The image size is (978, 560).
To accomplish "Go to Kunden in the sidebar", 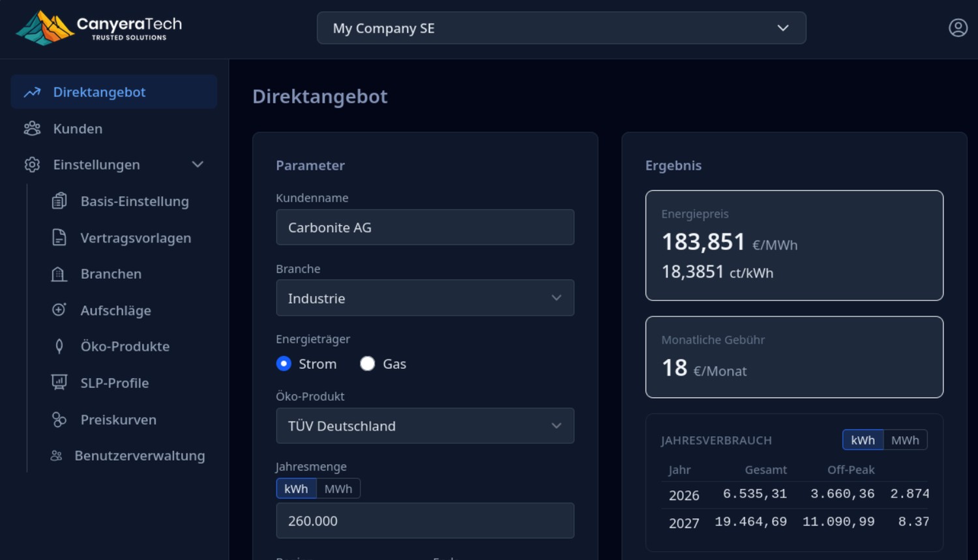I will tap(114, 128).
